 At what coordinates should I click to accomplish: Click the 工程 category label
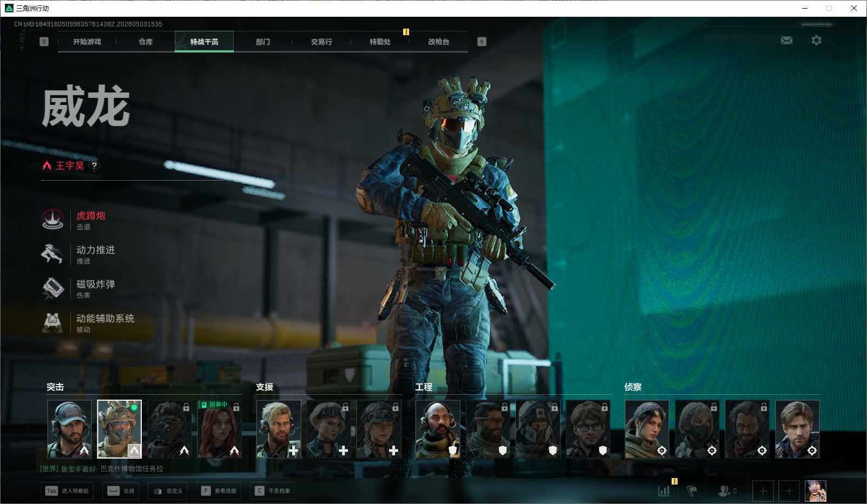coord(424,387)
